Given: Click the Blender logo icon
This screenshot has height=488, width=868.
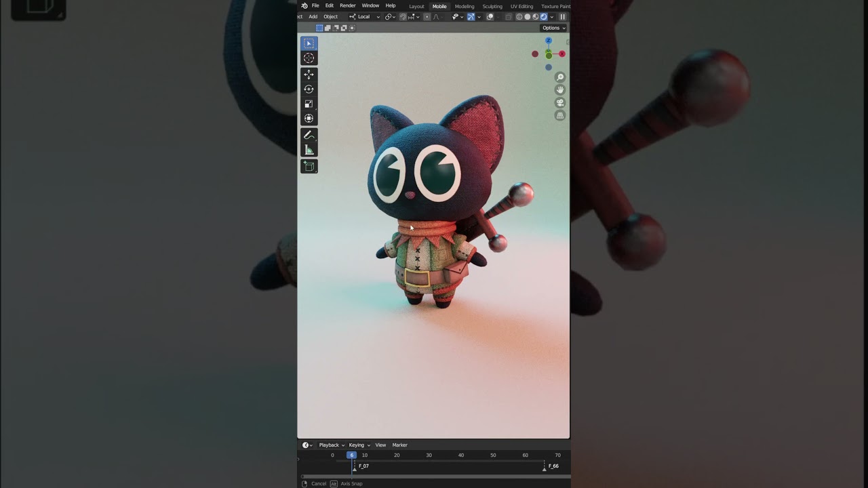Looking at the screenshot, I should [x=304, y=5].
